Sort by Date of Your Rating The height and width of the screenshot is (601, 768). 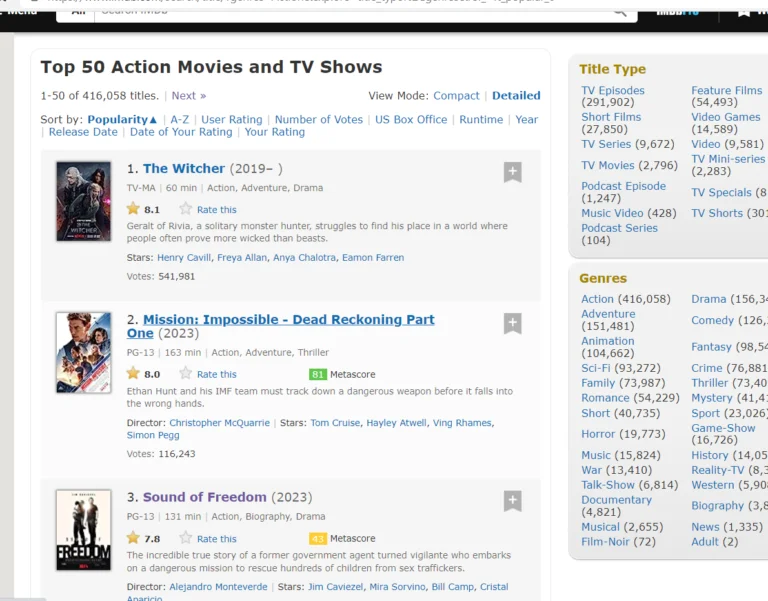click(x=181, y=132)
